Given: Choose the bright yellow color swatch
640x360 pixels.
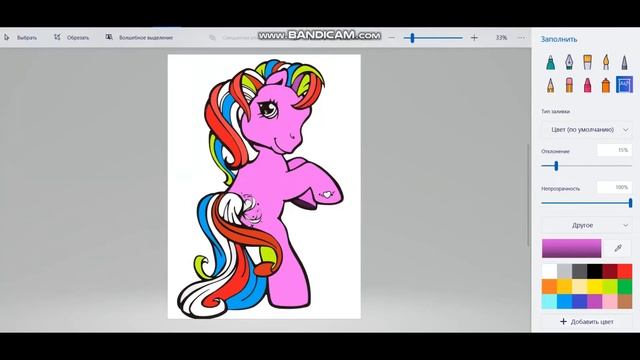Looking at the screenshot, I should pyautogui.click(x=594, y=287).
